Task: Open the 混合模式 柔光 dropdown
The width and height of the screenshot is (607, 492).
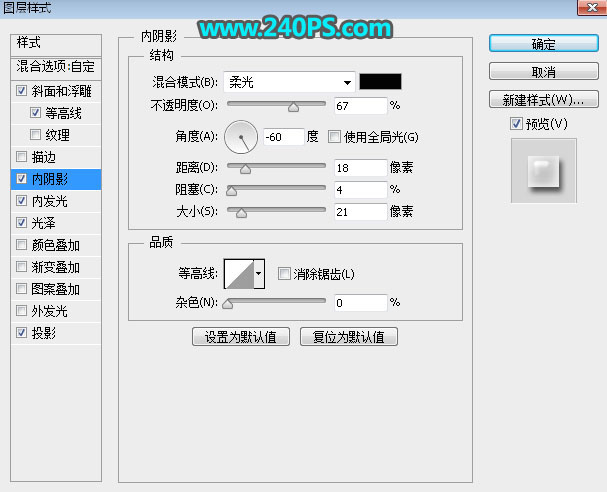Action: [x=289, y=82]
